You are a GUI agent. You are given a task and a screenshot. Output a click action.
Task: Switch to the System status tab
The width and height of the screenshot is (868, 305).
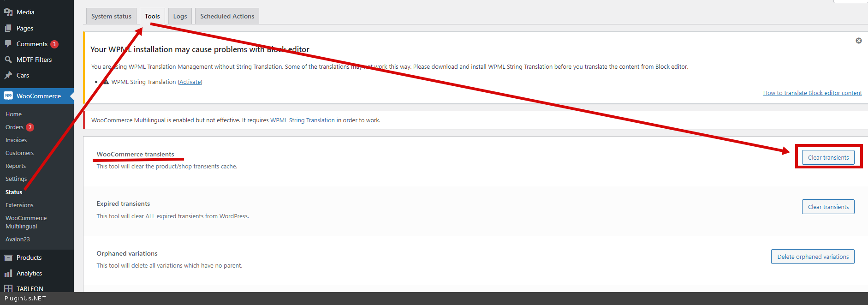(x=111, y=16)
